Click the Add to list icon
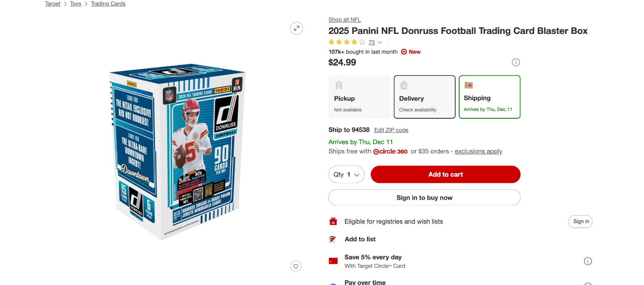This screenshot has width=644, height=285. 333,239
